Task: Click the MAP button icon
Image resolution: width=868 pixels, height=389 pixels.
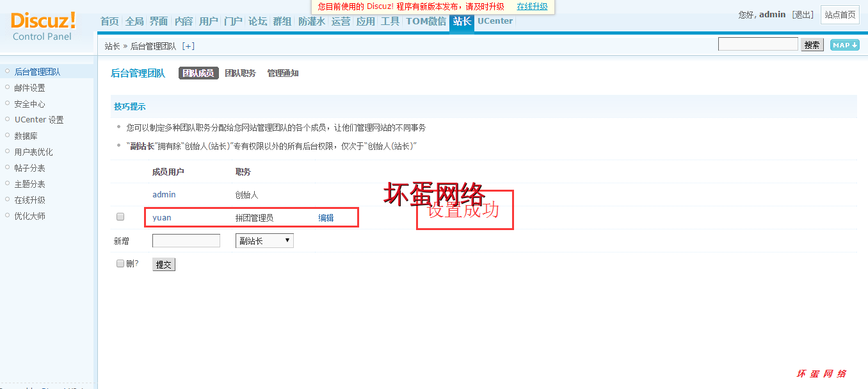Action: 844,45
